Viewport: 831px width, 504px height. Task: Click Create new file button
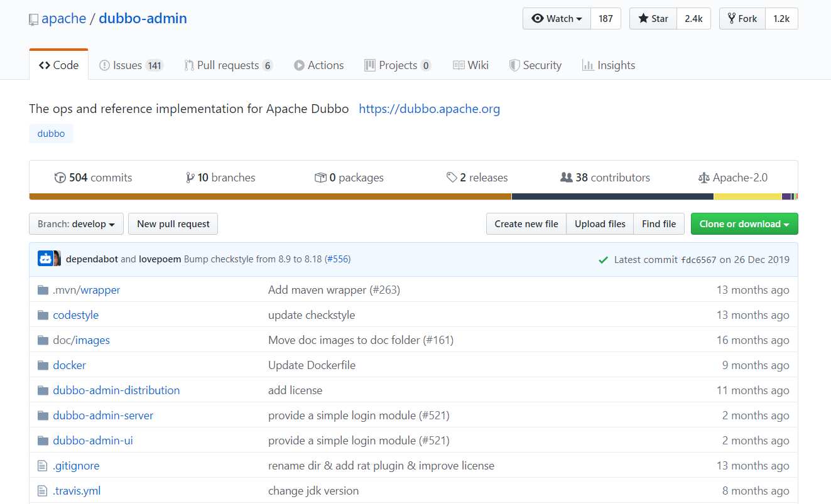(x=526, y=224)
